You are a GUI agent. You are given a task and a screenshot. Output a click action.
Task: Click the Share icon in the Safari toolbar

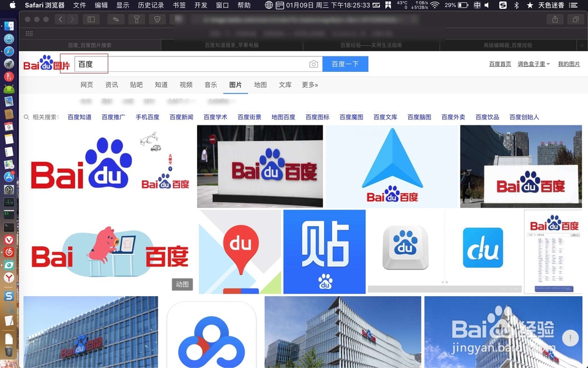(x=555, y=19)
